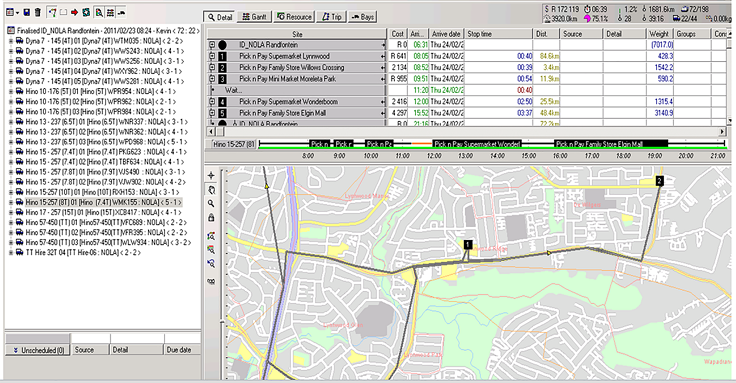Click the red arrow toolbar icon
Screen dimensions: 736x383
coord(75,12)
